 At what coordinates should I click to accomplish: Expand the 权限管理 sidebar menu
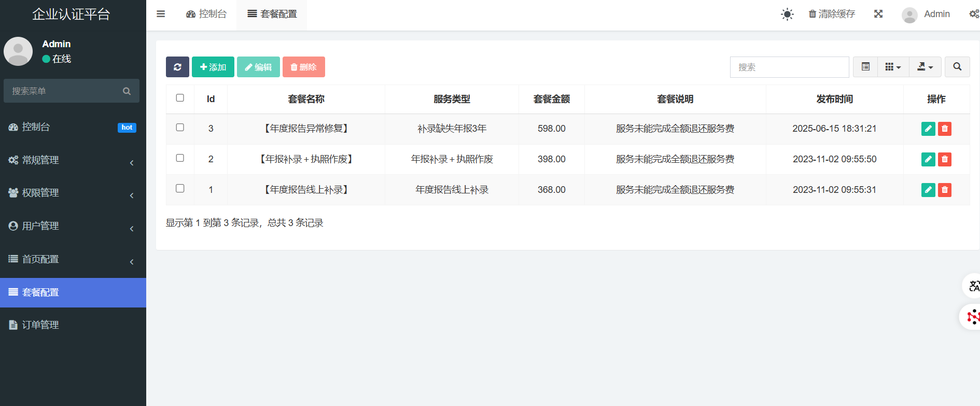point(73,193)
